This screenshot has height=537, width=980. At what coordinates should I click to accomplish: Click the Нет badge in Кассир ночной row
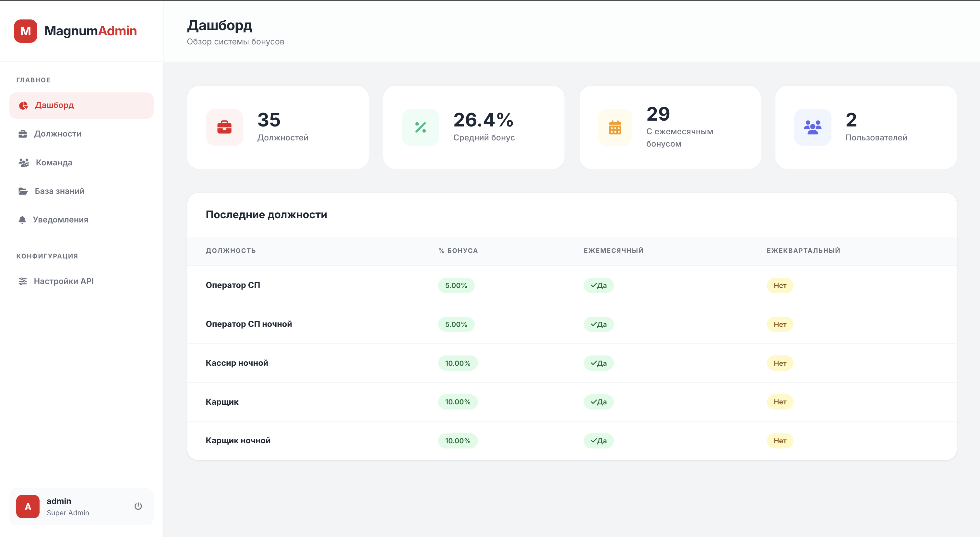tap(780, 363)
